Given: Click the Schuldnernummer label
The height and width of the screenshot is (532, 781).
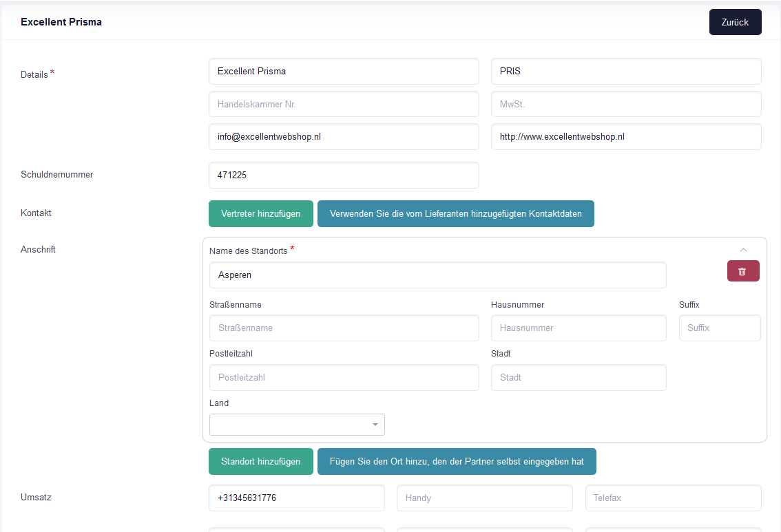Looking at the screenshot, I should coord(56,175).
